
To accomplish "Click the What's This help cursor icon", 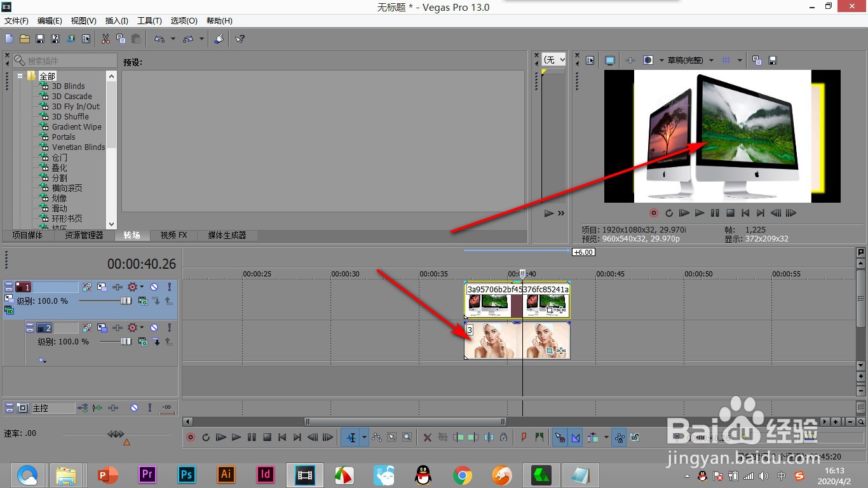I will [240, 39].
